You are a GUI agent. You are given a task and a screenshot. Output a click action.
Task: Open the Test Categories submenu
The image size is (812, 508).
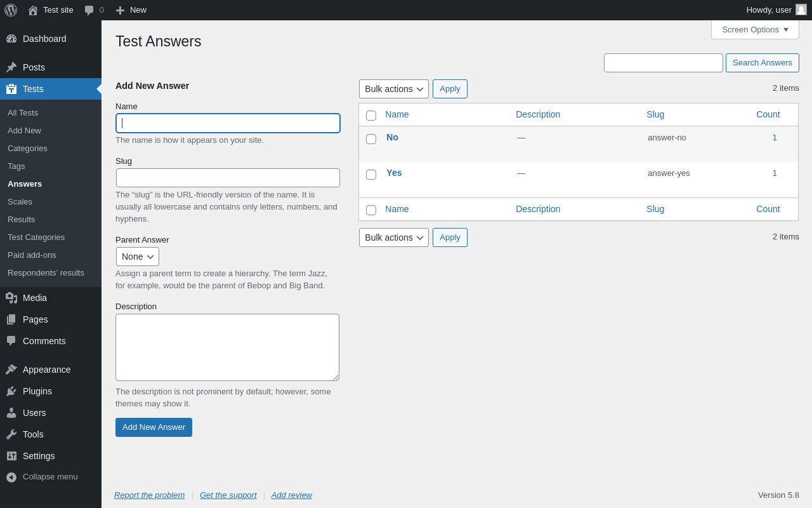click(36, 237)
